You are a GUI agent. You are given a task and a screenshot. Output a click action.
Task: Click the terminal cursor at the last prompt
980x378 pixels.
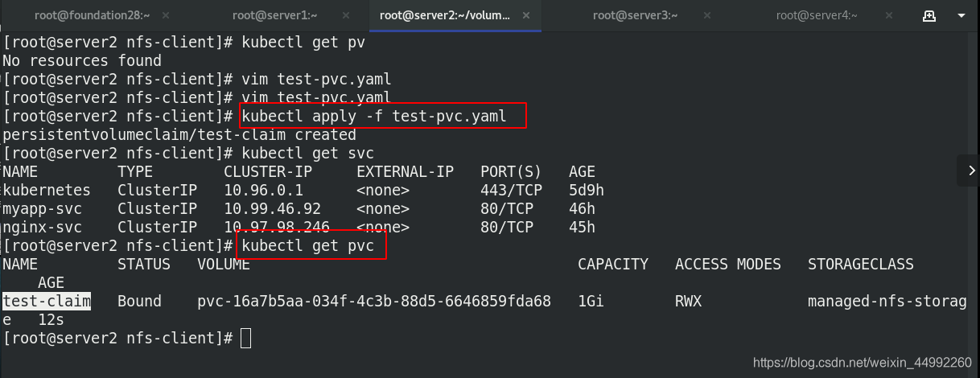tap(246, 339)
